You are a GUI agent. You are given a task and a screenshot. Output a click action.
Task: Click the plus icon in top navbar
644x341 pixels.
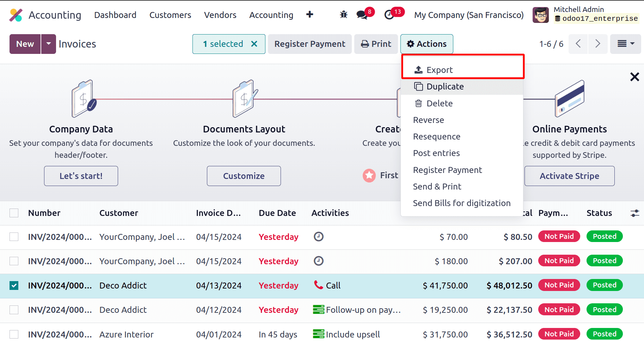(x=309, y=14)
